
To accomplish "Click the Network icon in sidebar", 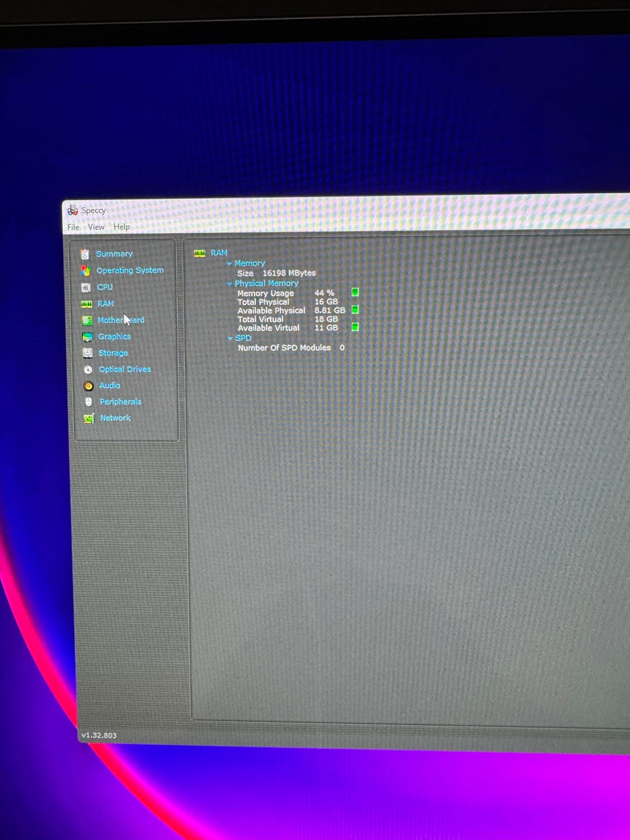I will click(x=89, y=418).
